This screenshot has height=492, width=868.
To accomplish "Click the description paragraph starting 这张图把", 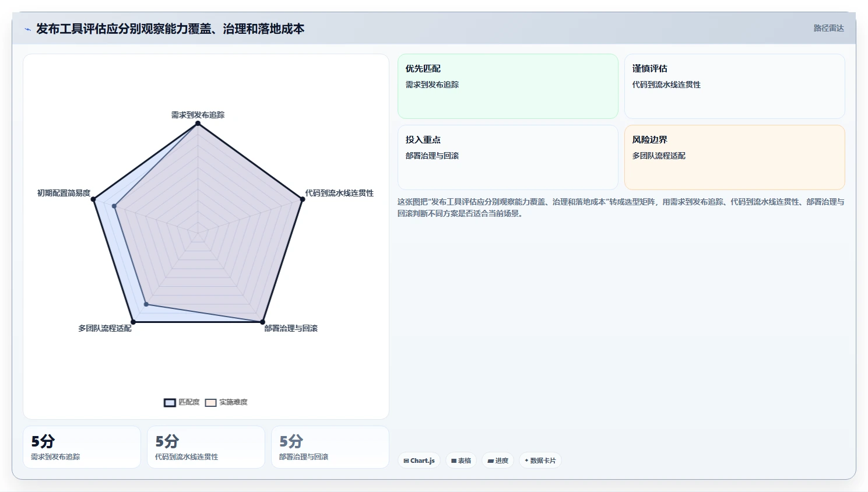I will point(621,208).
